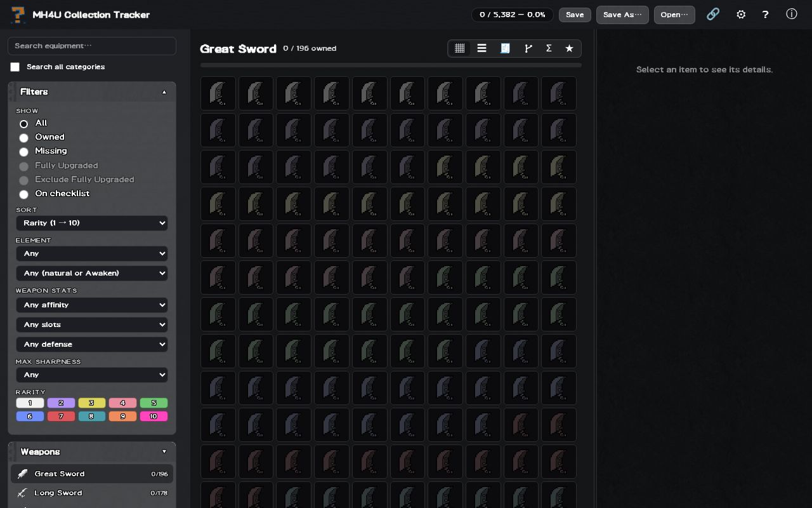Switch to list view icon
The image size is (812, 508).
(482, 48)
